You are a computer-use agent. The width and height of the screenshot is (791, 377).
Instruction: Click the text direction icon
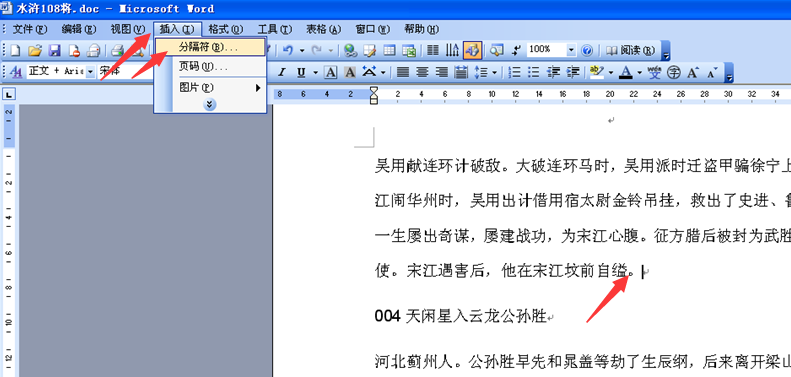pos(453,50)
